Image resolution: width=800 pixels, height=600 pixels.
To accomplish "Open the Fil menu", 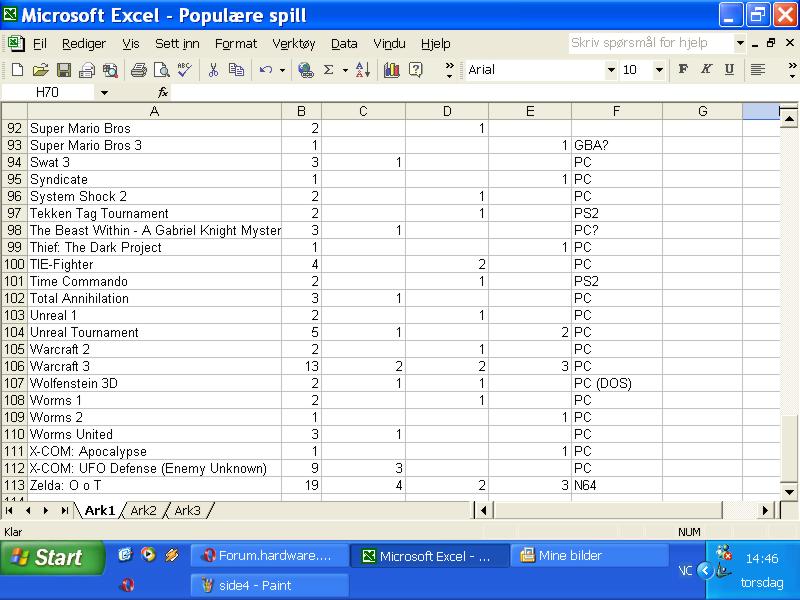I will [40, 44].
